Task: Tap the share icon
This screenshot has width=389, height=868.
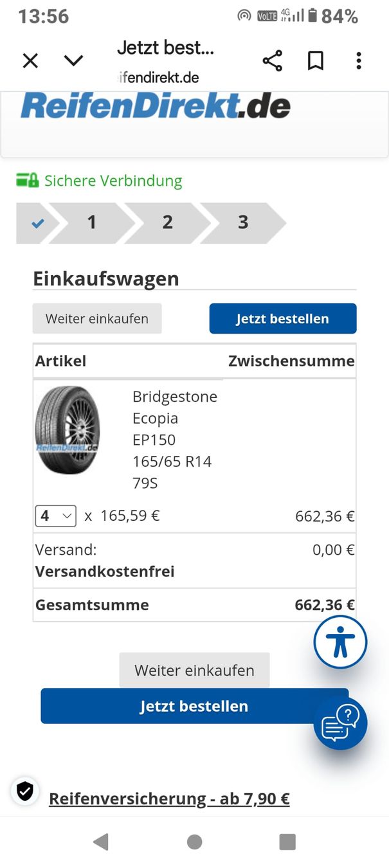Action: (x=273, y=61)
